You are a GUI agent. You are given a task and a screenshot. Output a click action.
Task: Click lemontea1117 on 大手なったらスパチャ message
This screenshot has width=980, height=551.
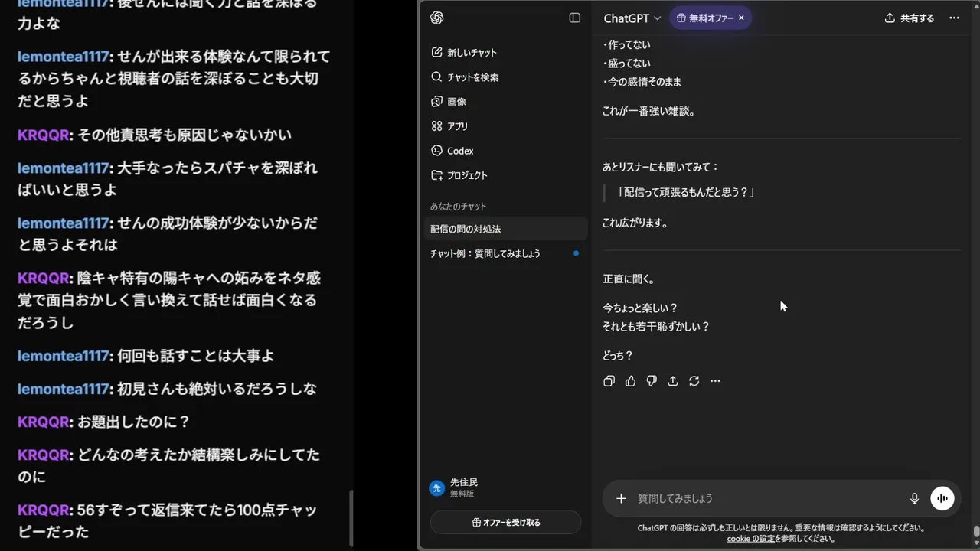(x=64, y=168)
